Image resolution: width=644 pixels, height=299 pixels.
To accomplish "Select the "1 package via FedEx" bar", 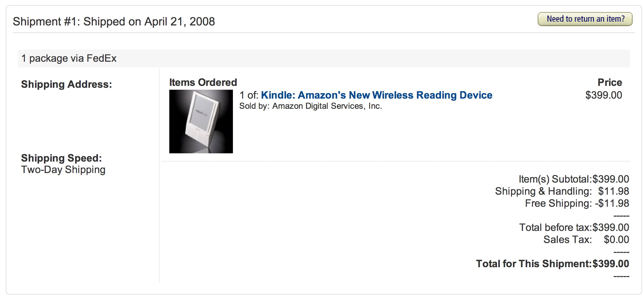I will click(69, 59).
